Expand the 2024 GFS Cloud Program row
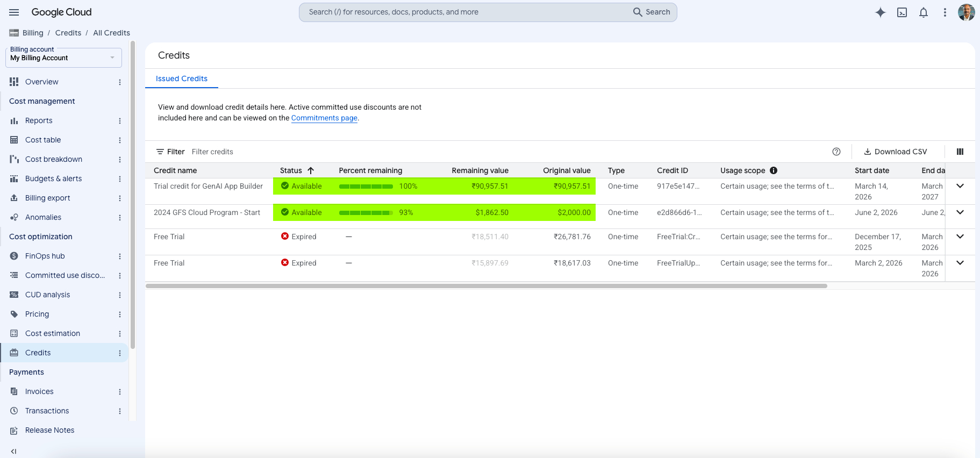The height and width of the screenshot is (458, 980). click(960, 212)
